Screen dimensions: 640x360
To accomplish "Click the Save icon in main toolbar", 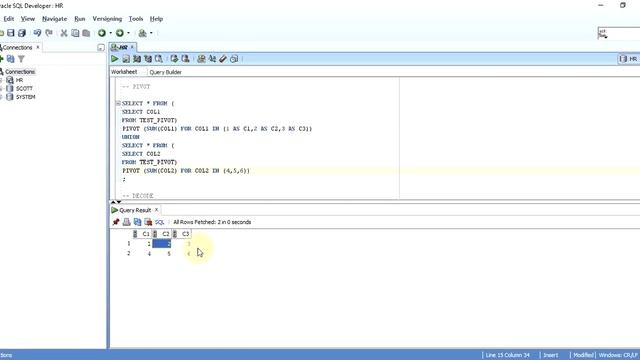I will 11,33.
